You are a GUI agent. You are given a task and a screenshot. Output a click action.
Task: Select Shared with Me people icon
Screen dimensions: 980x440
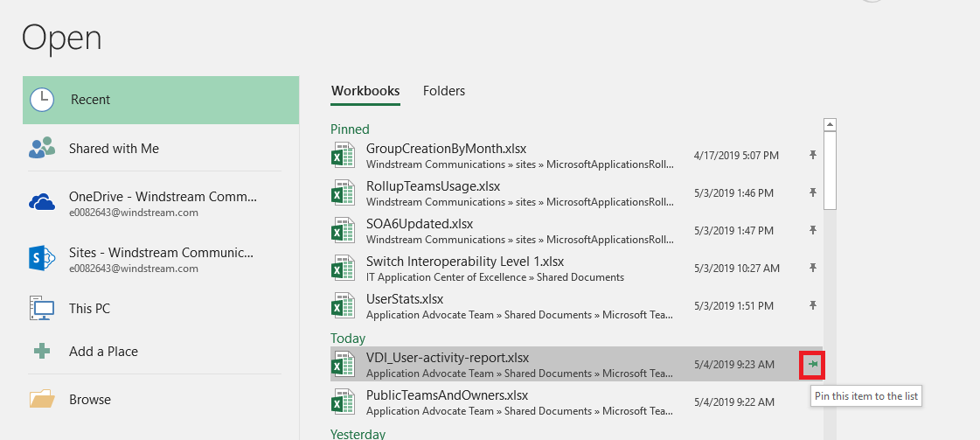42,148
